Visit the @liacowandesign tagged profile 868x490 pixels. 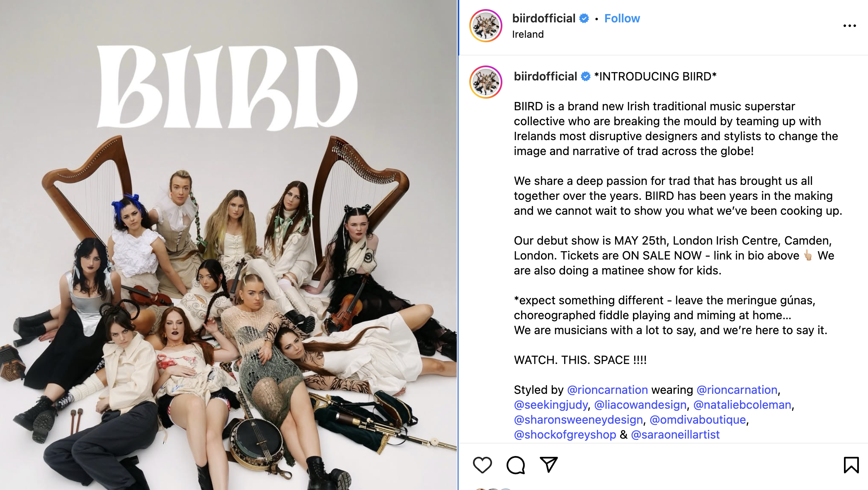(x=640, y=405)
